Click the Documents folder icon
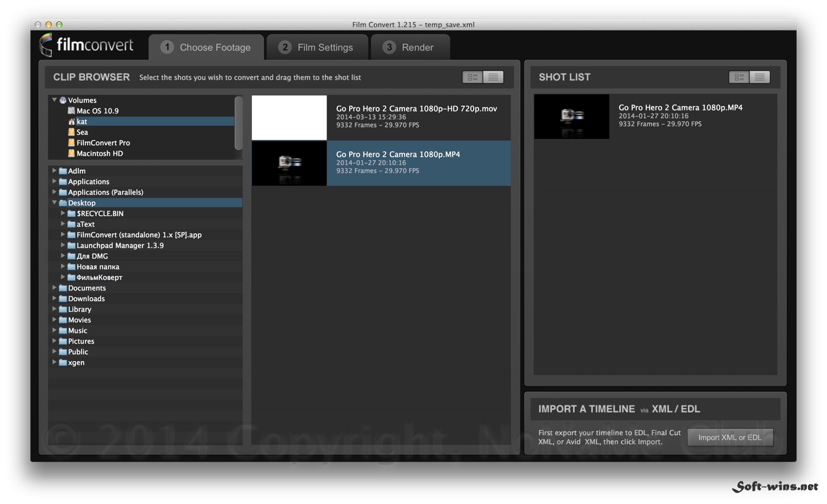 (x=63, y=288)
